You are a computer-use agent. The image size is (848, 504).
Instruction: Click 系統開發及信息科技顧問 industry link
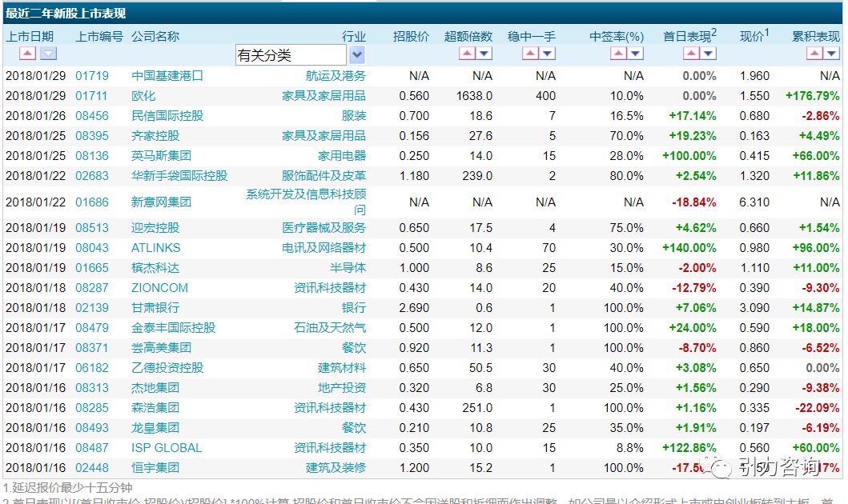[306, 202]
